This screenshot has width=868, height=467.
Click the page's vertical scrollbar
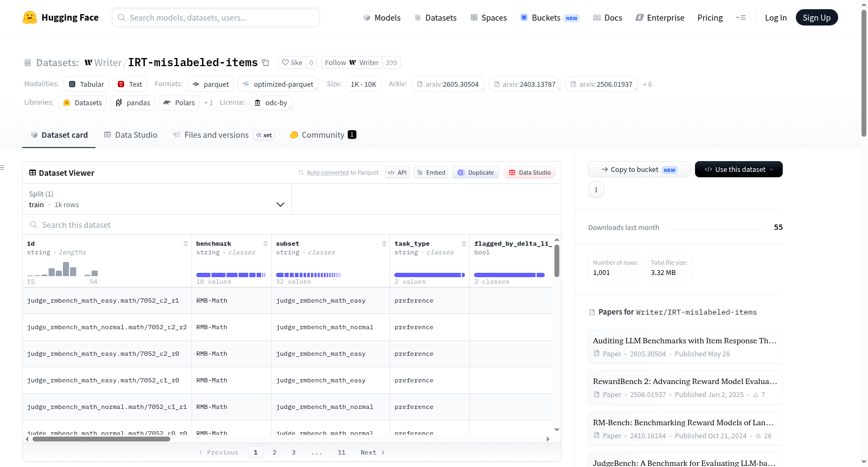(864, 73)
